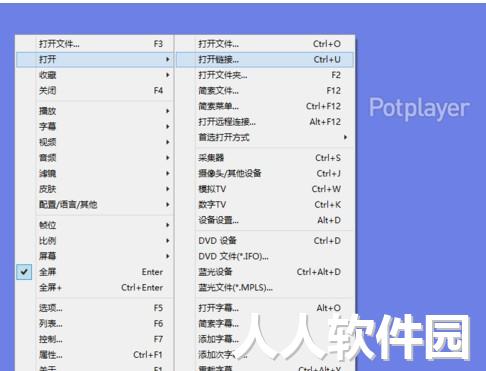Screen dimensions: 486x371
Task: Select 全屏+ Ctrl+Enter entry
Action: (x=94, y=287)
